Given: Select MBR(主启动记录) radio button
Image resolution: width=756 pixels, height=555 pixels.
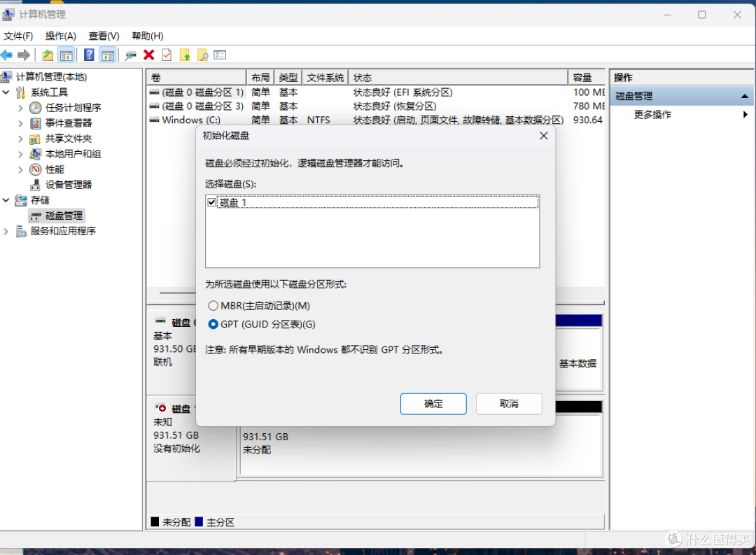Looking at the screenshot, I should (213, 306).
